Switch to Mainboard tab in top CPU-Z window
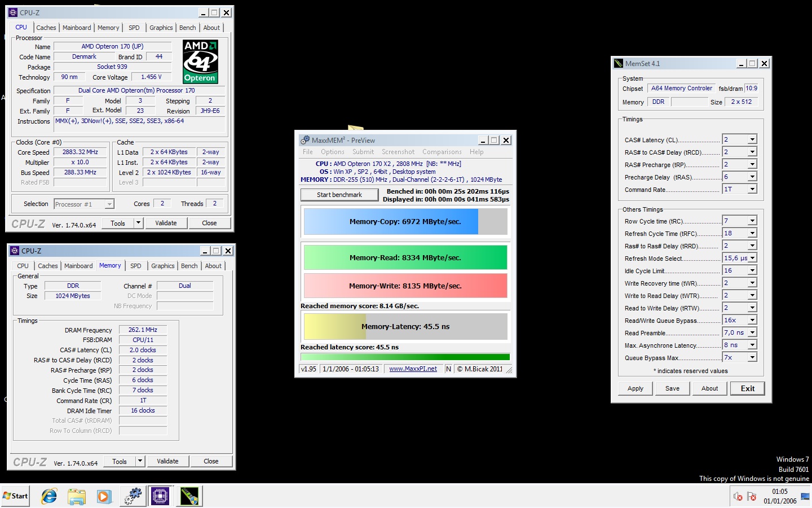 [77, 28]
